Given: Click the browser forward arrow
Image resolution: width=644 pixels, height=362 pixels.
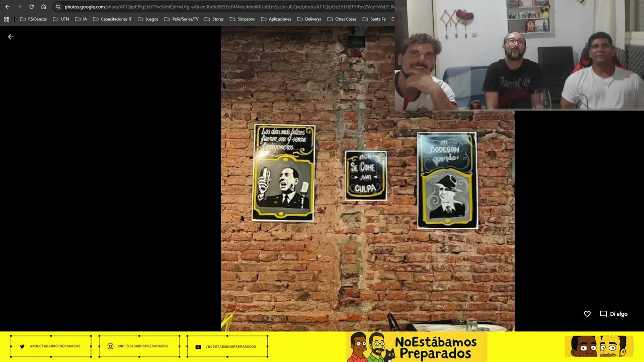Looking at the screenshot, I should [19, 7].
